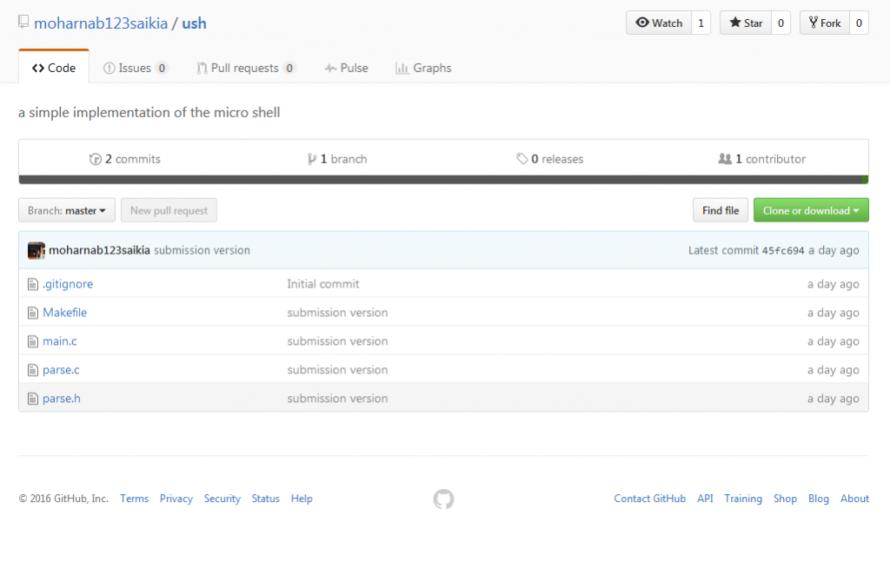The width and height of the screenshot is (890, 588).
Task: Open the Contact GitHub footer link
Action: click(x=650, y=499)
